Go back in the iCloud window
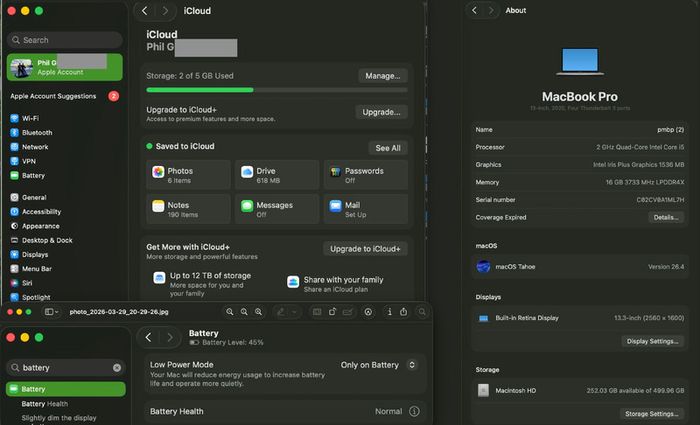 click(145, 11)
